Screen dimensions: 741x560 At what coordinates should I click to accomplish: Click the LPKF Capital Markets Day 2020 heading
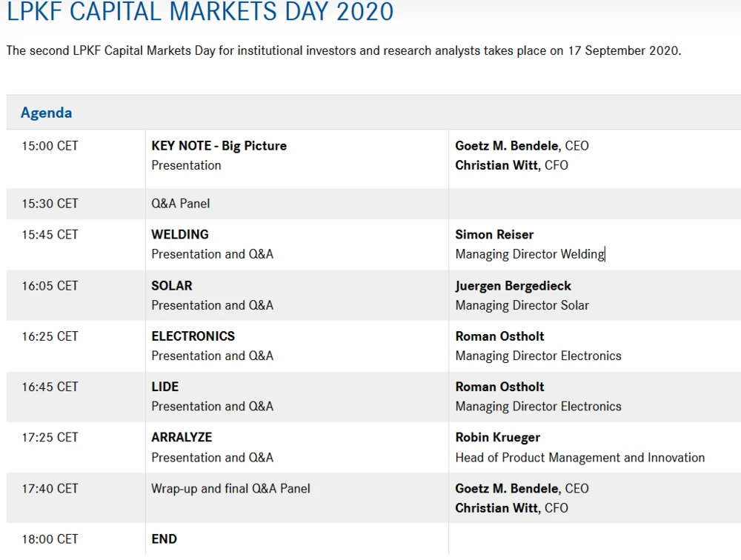pos(200,13)
